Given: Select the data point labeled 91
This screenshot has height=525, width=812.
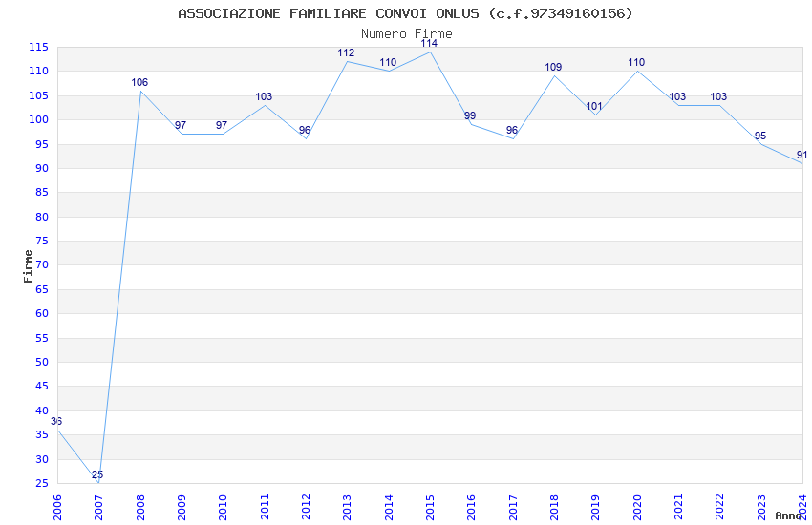Looking at the screenshot, I should 801,156.
